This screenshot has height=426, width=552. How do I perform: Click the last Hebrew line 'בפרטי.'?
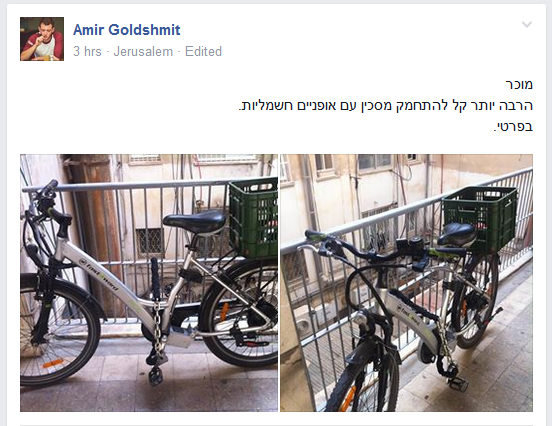[x=513, y=126]
